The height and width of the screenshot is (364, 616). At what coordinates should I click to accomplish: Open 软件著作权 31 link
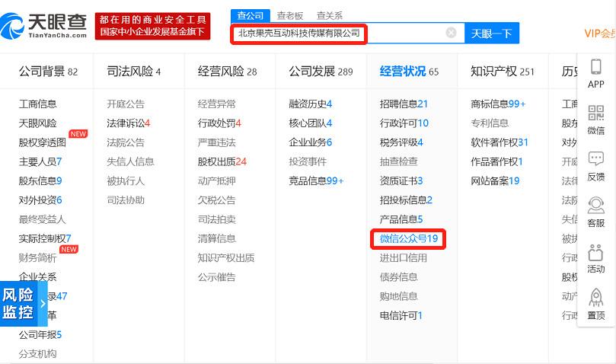click(x=500, y=142)
